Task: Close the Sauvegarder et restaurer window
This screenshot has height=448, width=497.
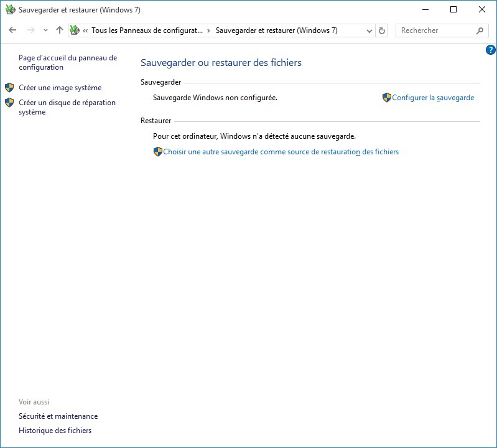Action: pyautogui.click(x=482, y=9)
